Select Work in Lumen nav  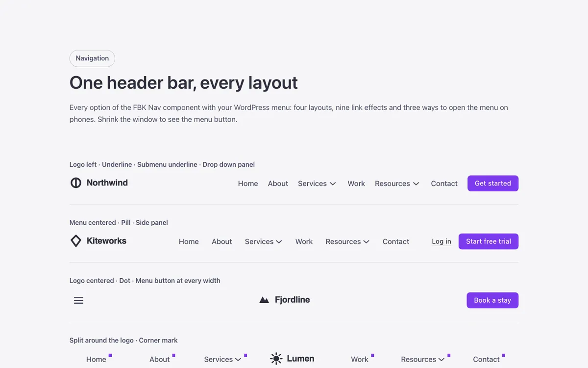pyautogui.click(x=360, y=359)
